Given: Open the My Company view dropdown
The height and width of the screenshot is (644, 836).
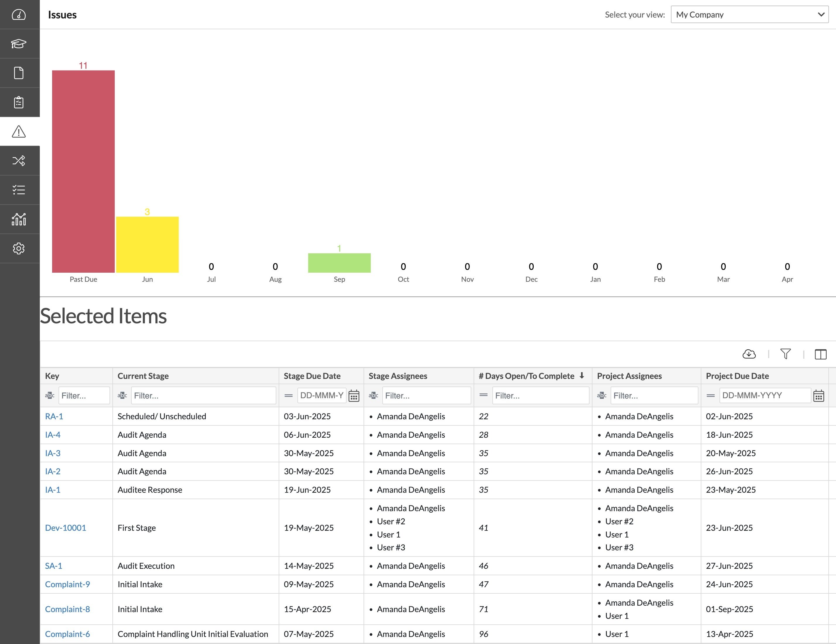Looking at the screenshot, I should 749,15.
